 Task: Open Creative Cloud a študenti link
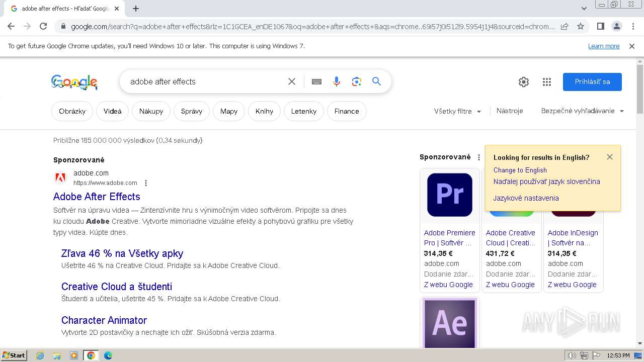(117, 287)
